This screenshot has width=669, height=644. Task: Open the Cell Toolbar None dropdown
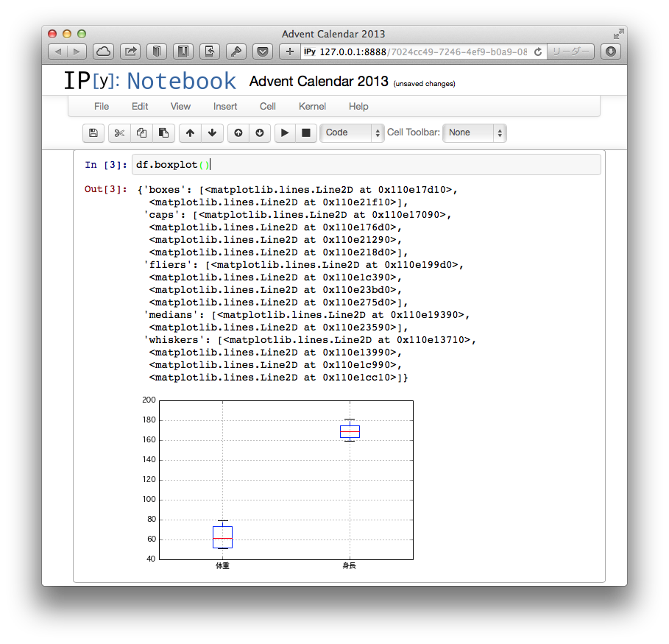coord(475,132)
